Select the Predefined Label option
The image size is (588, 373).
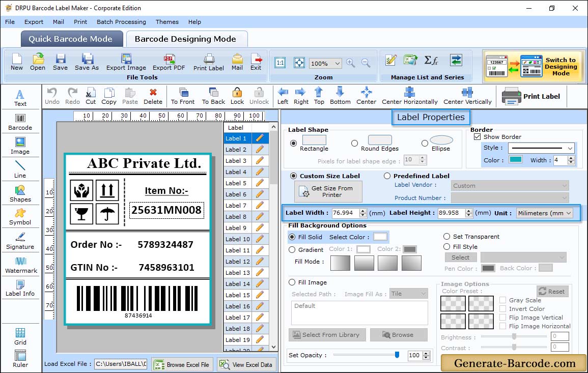coord(387,176)
